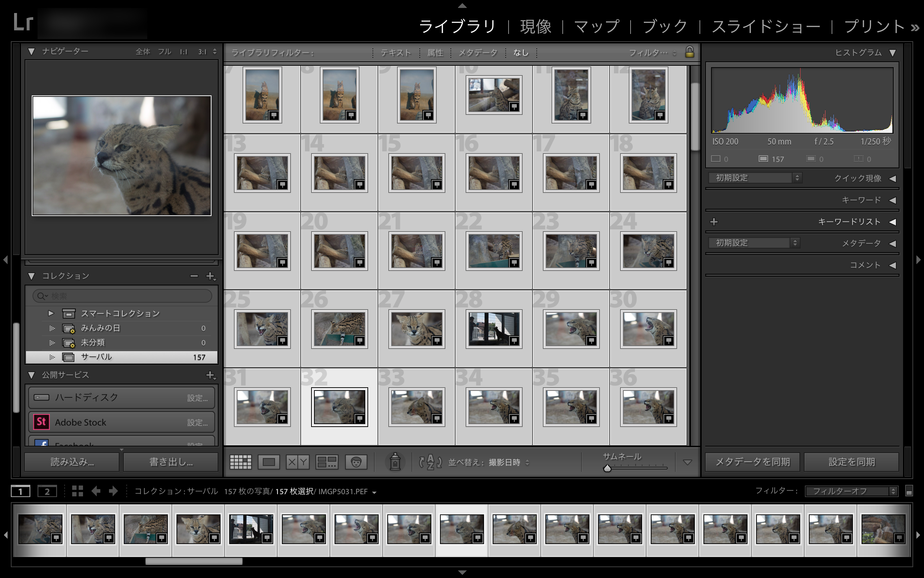Click Lr application logo
Screen dimensions: 924x578
(x=23, y=22)
